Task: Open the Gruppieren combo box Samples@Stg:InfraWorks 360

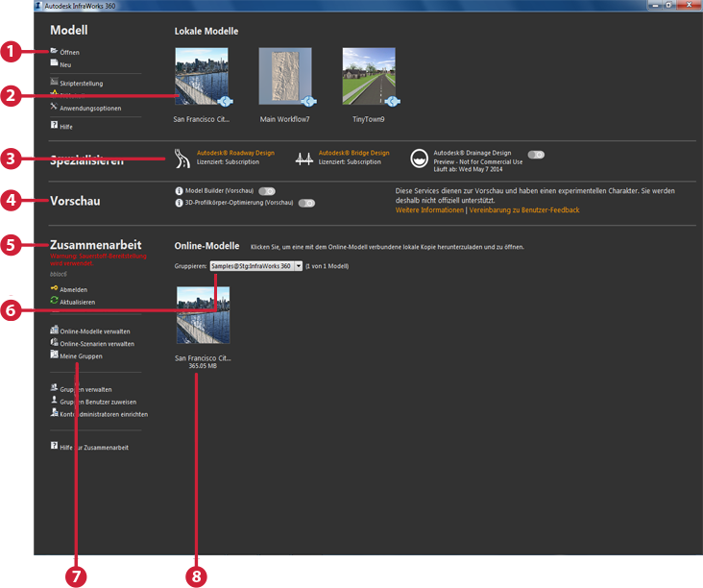Action: (256, 266)
